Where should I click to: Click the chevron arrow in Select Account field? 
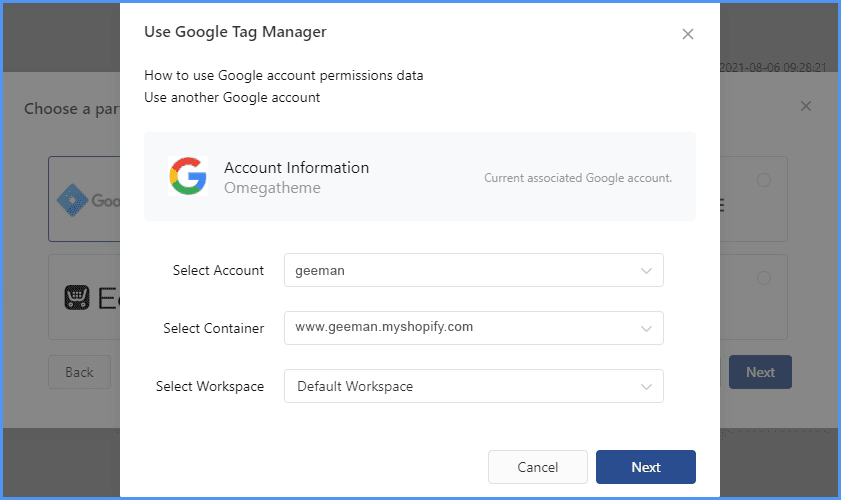coord(647,270)
